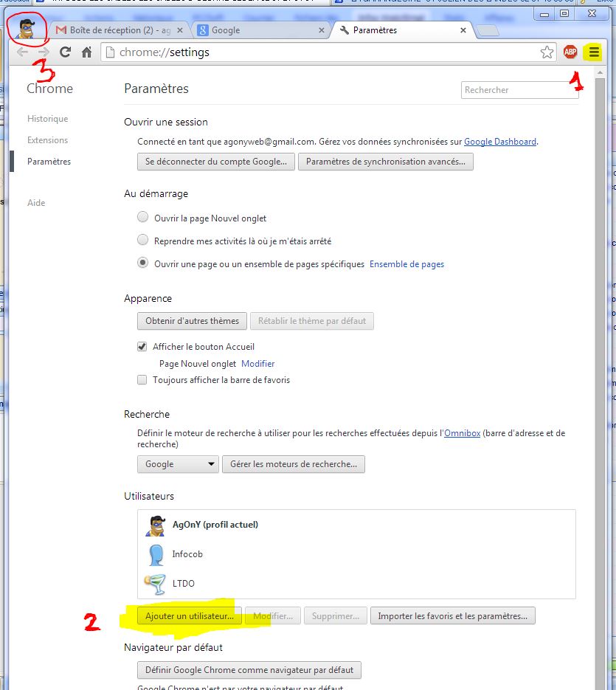Switch to the Paramètres tab

click(401, 30)
